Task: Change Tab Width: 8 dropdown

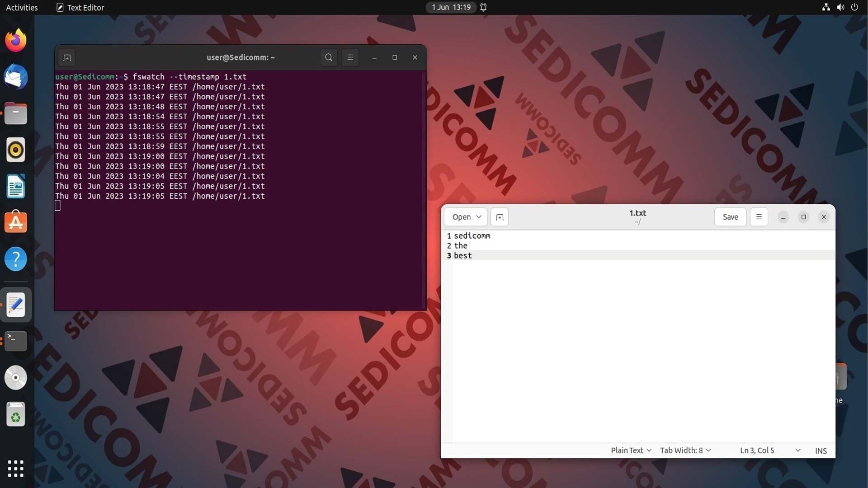Action: (x=685, y=450)
